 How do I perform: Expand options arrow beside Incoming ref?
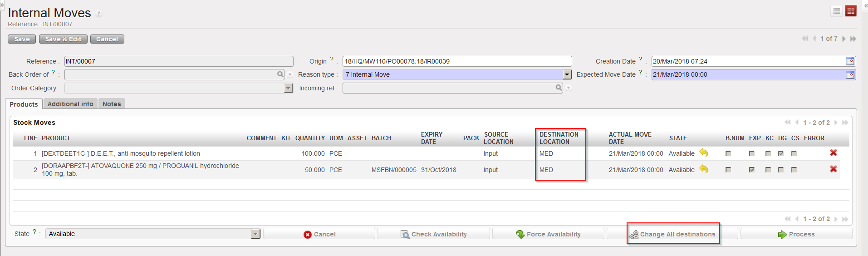coord(568,89)
